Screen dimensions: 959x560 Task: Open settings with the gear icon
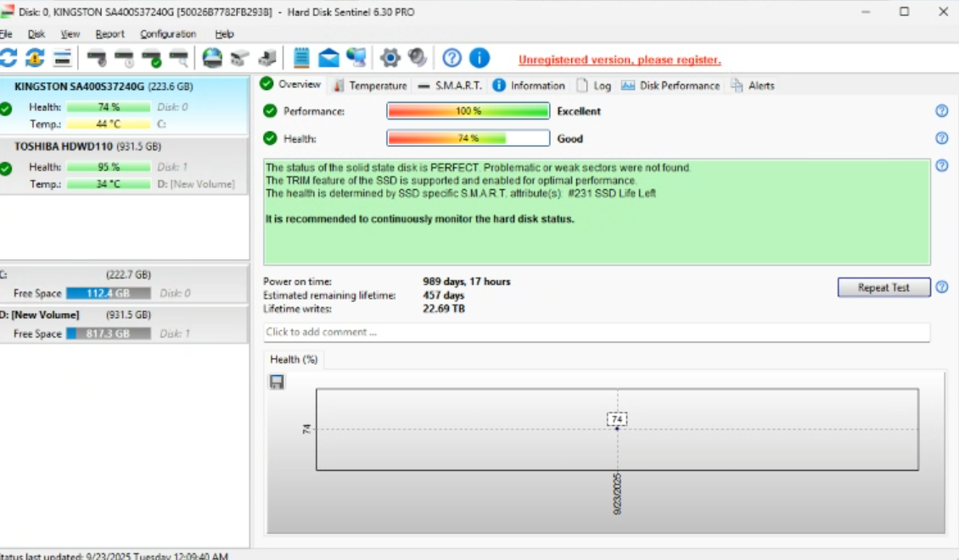pos(390,58)
